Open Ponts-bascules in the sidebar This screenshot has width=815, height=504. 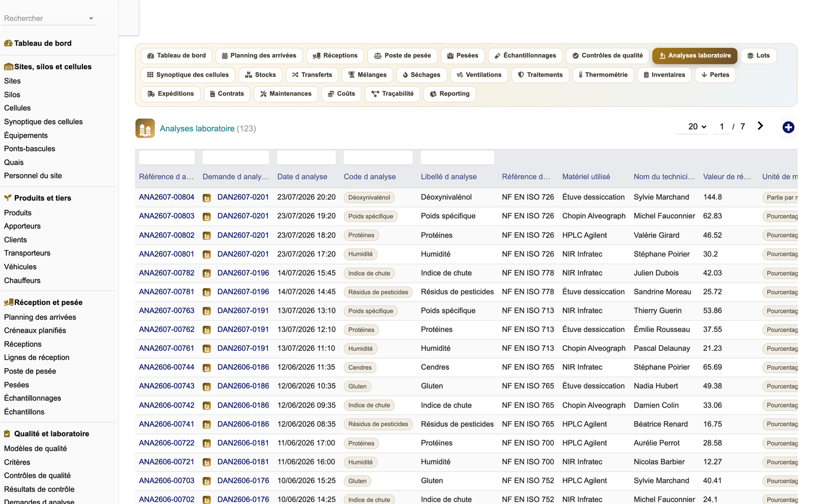tap(29, 149)
